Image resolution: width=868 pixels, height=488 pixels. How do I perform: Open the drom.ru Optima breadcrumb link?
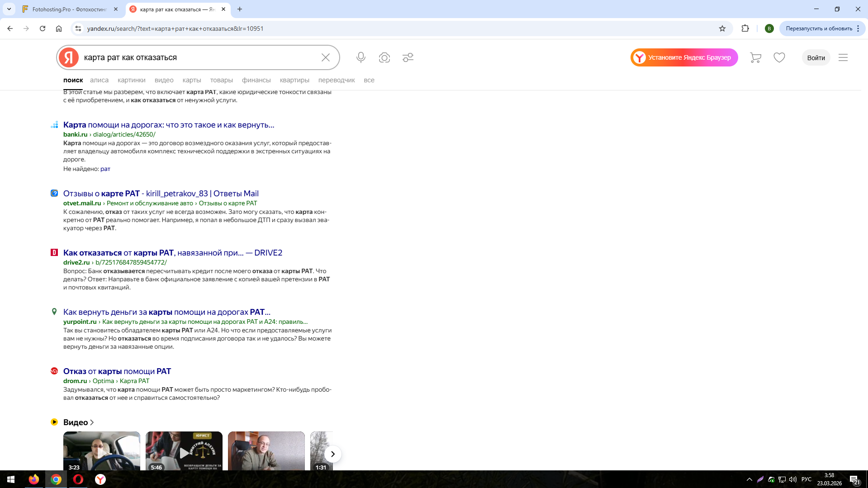coord(103,381)
